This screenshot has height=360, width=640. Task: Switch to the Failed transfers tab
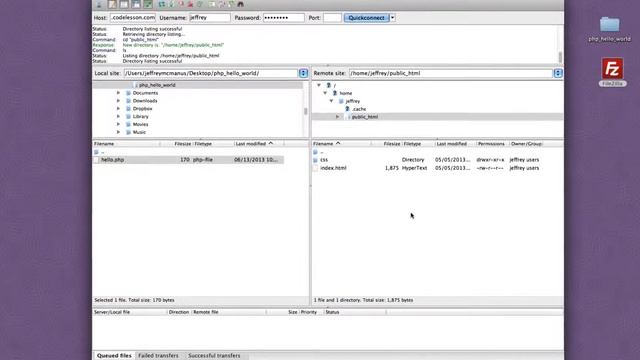coord(158,356)
